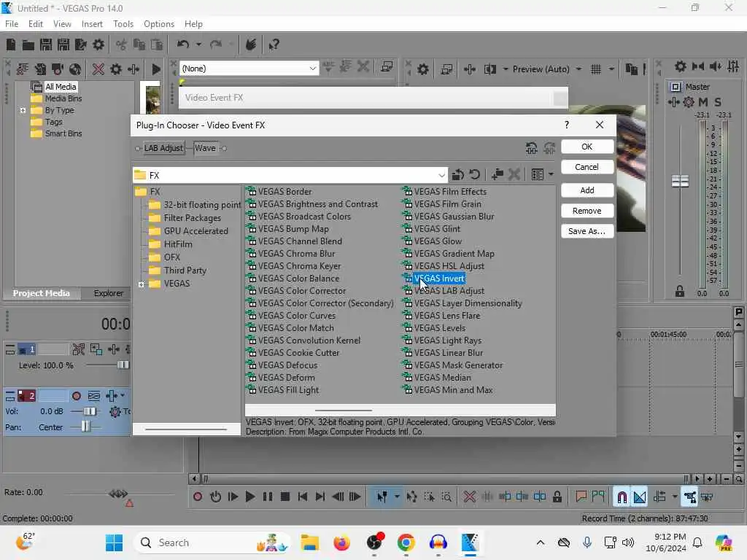747x560 pixels.
Task: Click the Play button in transport bar
Action: coord(250,497)
